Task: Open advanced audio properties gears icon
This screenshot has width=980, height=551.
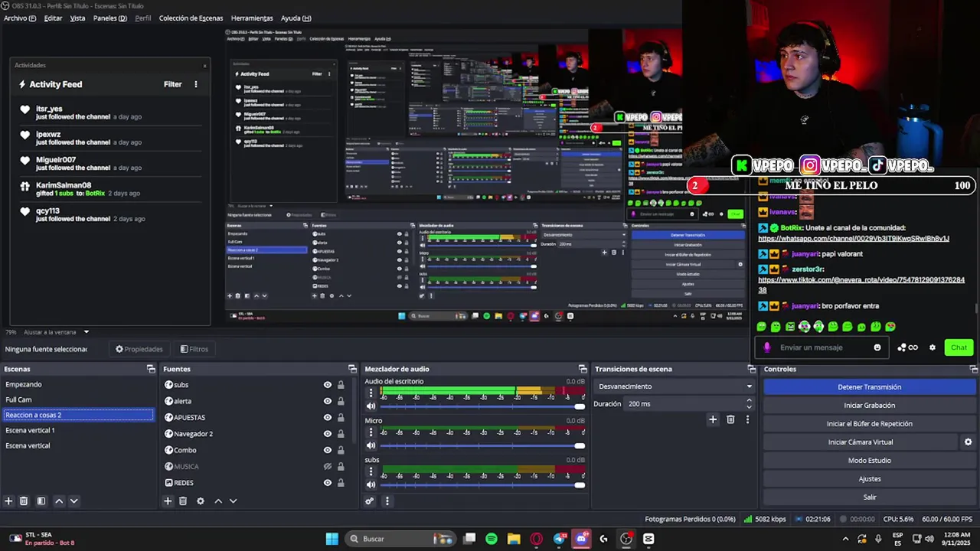Action: (x=370, y=501)
